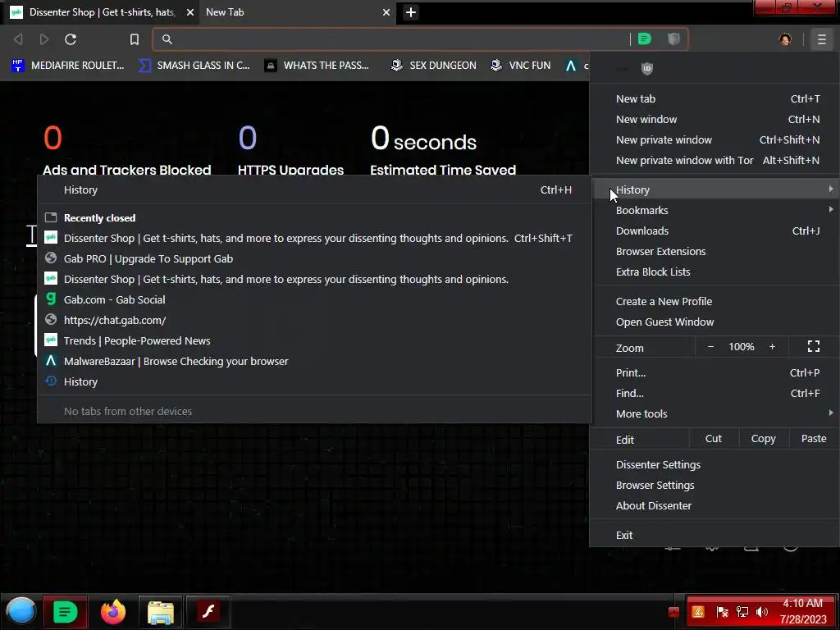Image resolution: width=840 pixels, height=630 pixels.
Task: Expand the Bookmarks submenu
Action: click(715, 210)
